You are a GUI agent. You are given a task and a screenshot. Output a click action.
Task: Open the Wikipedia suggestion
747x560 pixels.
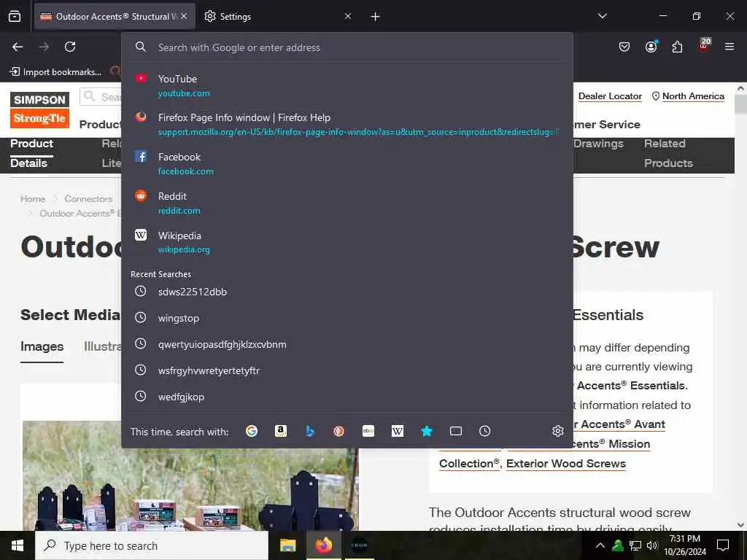coord(347,242)
